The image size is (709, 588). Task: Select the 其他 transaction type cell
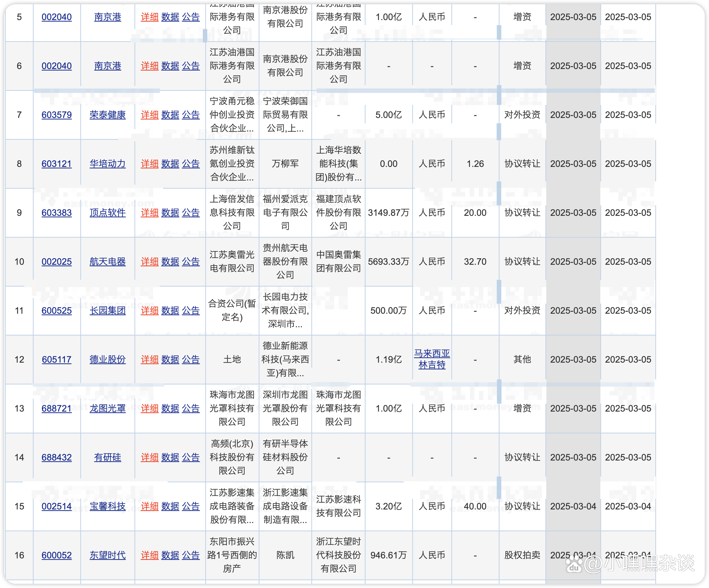(x=522, y=359)
